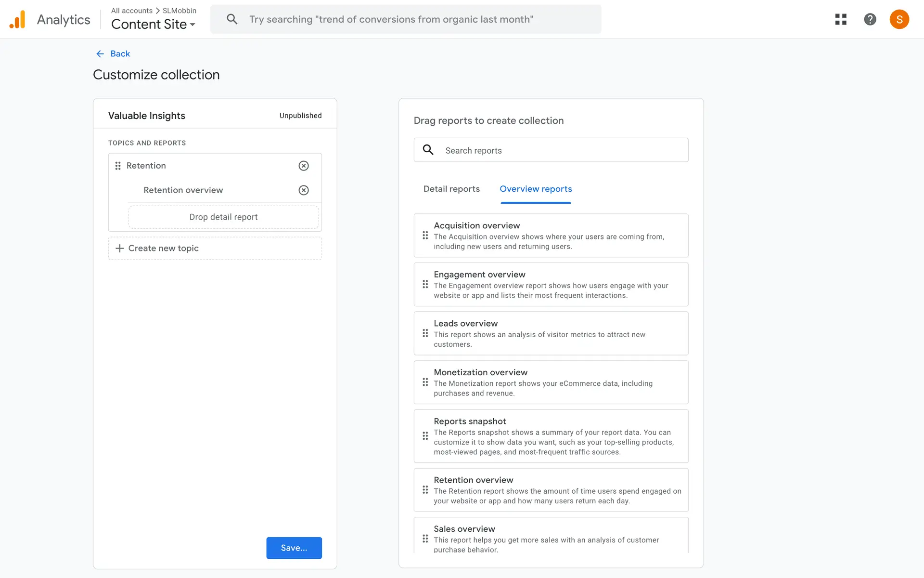Open the Content Site property dropdown
Image resolution: width=924 pixels, height=578 pixels.
[x=153, y=24]
